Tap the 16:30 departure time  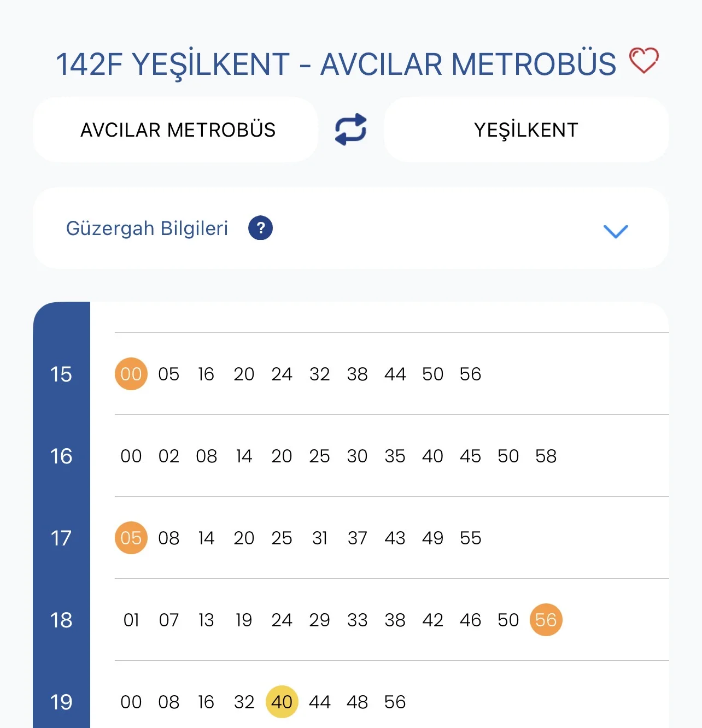357,456
